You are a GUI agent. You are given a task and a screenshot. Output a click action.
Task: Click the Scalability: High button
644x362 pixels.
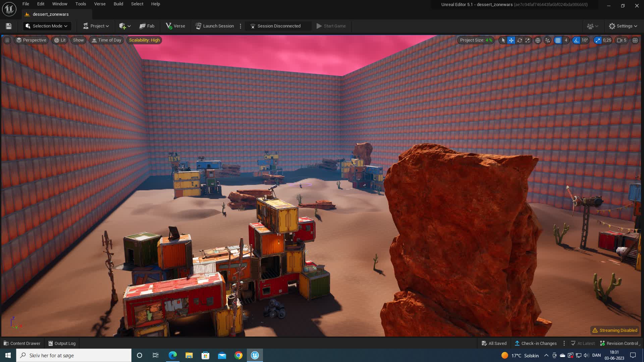tap(144, 40)
